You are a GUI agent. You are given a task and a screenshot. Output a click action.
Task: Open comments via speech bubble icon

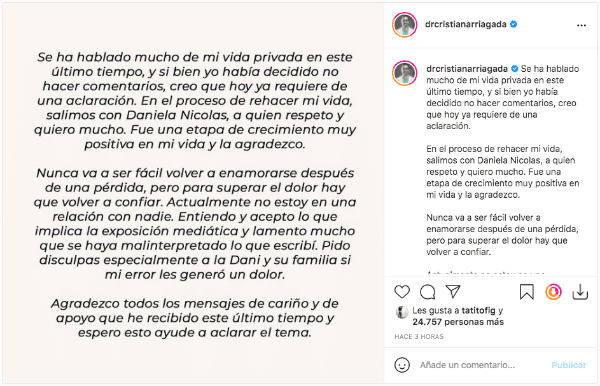click(427, 292)
